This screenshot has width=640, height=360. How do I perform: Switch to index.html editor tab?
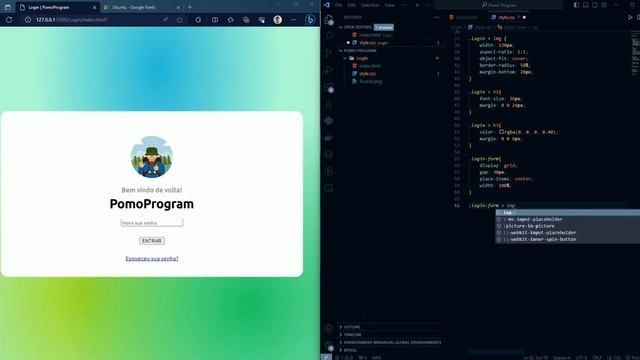coord(465,18)
